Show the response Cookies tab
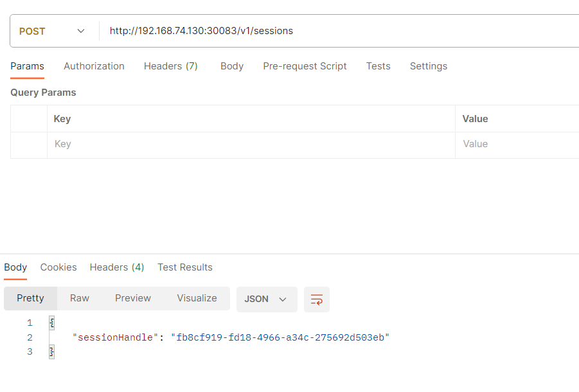Viewport: 579px width, 392px height. 58,267
